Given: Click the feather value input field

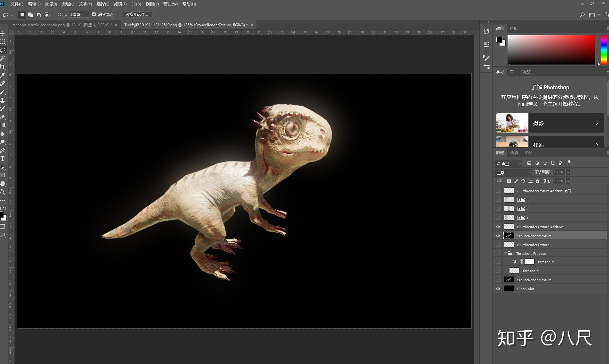Looking at the screenshot, I should 78,14.
